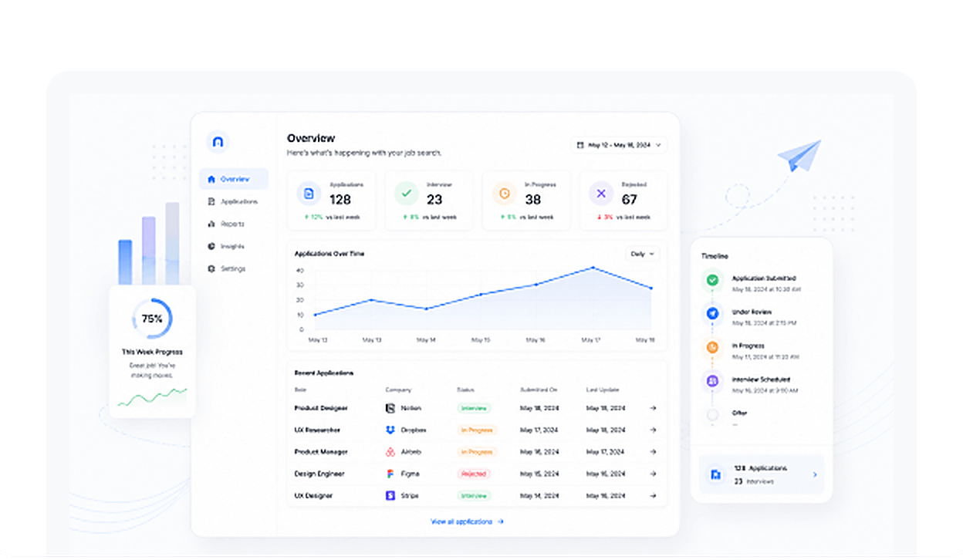Screen dimensions: 963x560
Task: Click the May 12 chart data point
Action: pos(315,315)
